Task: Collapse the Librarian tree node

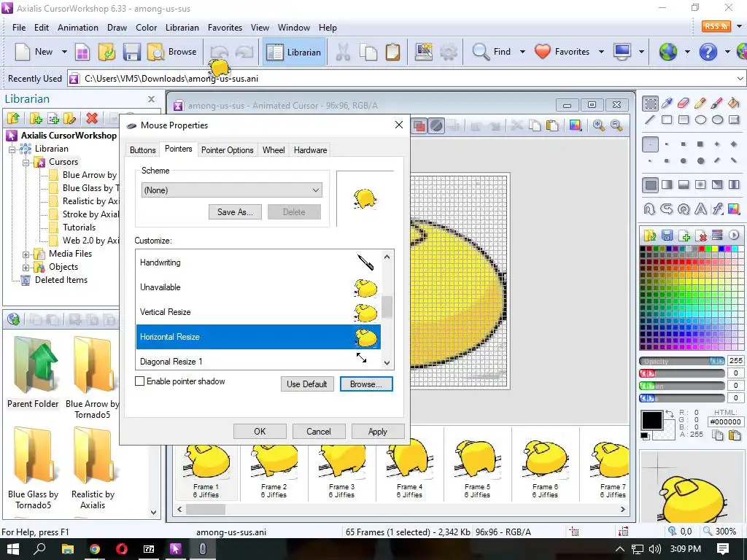Action: (x=13, y=149)
